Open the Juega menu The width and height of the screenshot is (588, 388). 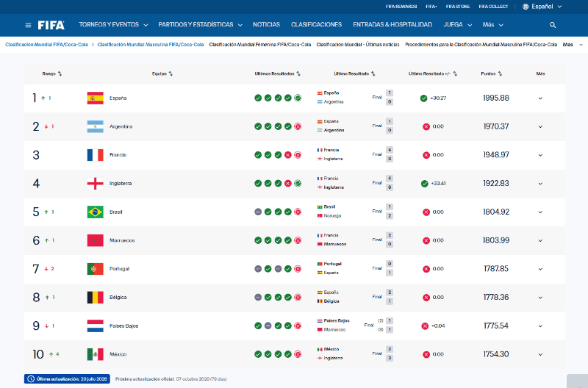457,25
